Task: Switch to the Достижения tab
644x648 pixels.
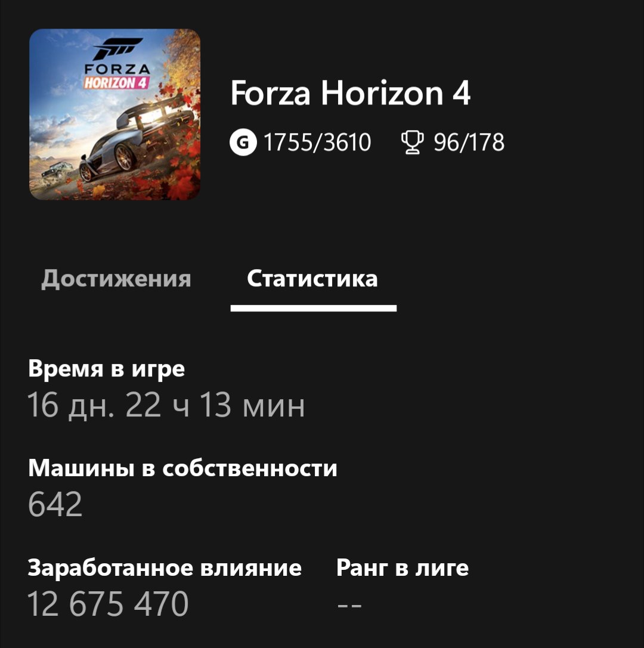Action: pyautogui.click(x=116, y=279)
